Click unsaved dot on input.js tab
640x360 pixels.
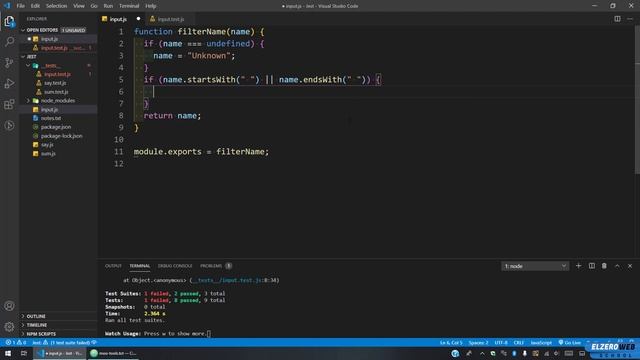pos(138,19)
